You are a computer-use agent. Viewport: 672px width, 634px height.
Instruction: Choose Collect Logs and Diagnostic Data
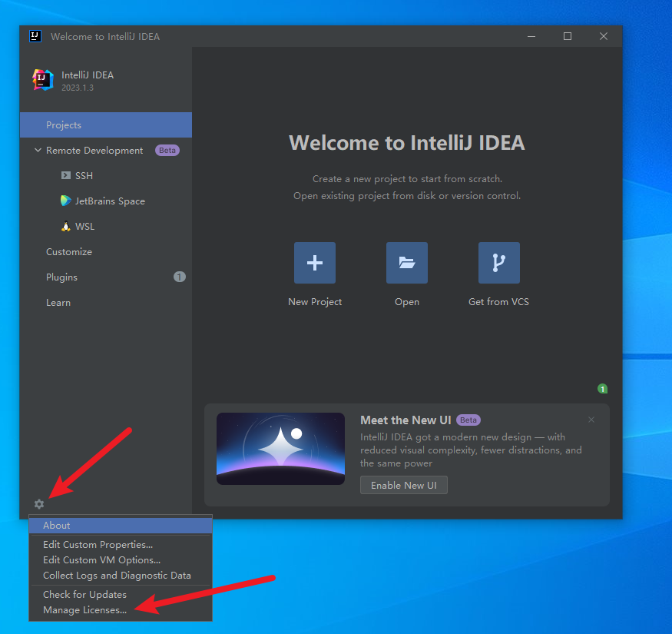coord(121,576)
